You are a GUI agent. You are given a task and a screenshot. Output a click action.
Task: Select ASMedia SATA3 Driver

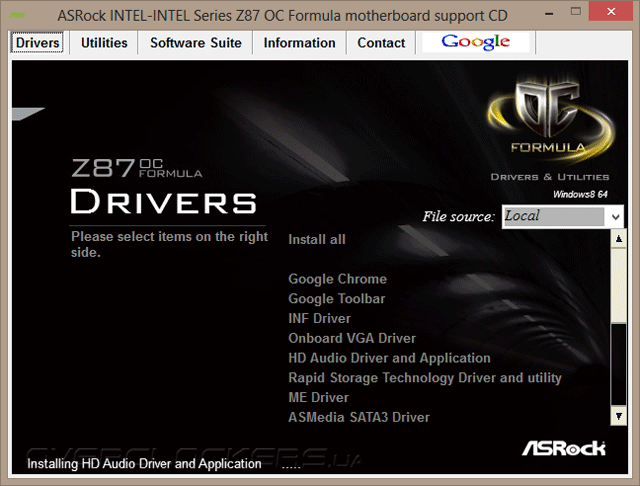click(x=359, y=417)
